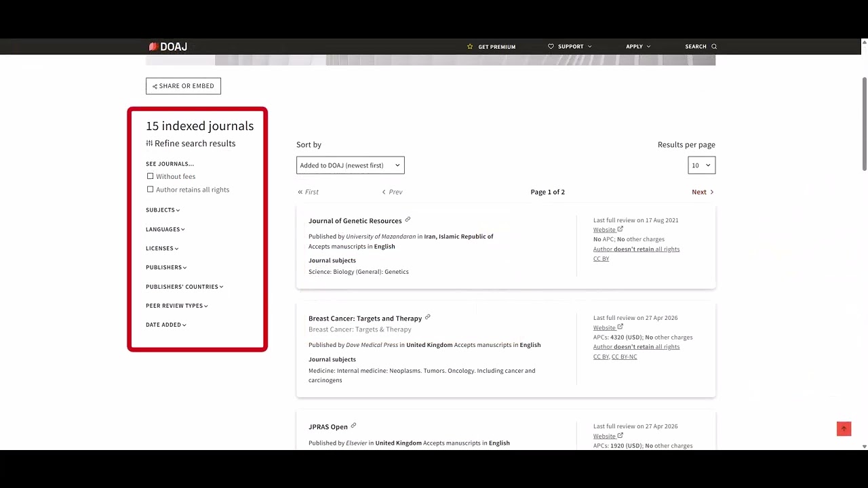Image resolution: width=868 pixels, height=488 pixels.
Task: Go to the Next results page
Action: coord(703,192)
